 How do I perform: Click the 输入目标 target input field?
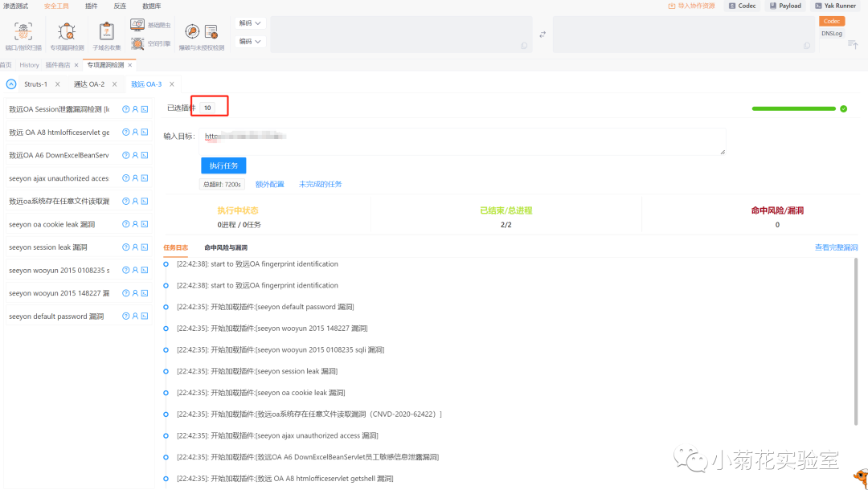coord(462,141)
